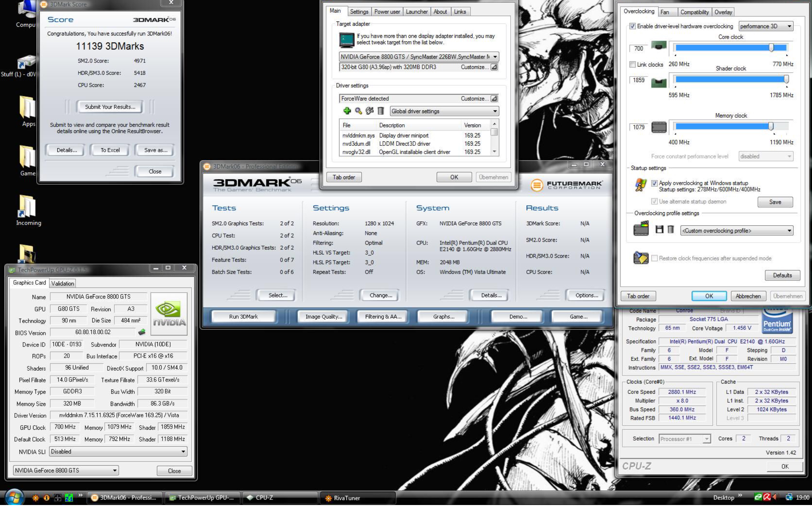Click the floppy disk save-profile icon
The image size is (812, 507).
coord(659,229)
